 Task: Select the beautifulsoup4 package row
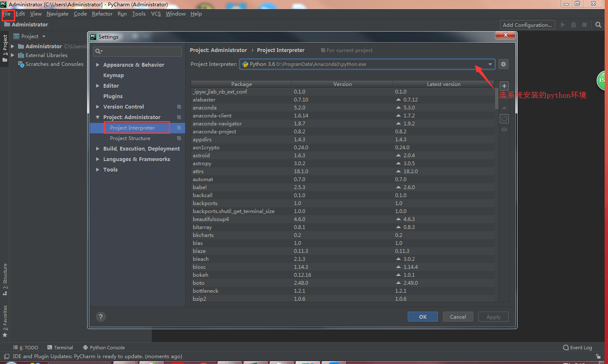(343, 219)
